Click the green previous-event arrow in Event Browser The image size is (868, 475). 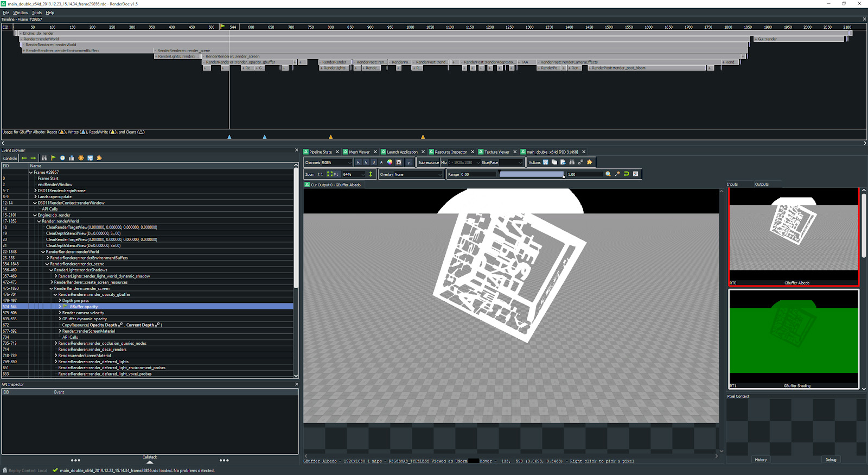tap(24, 158)
